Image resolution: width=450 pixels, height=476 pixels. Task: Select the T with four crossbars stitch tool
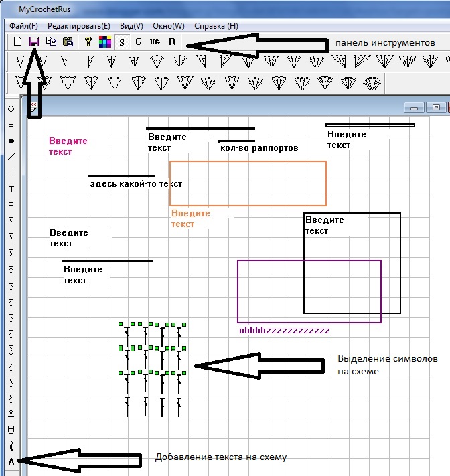[x=11, y=253]
